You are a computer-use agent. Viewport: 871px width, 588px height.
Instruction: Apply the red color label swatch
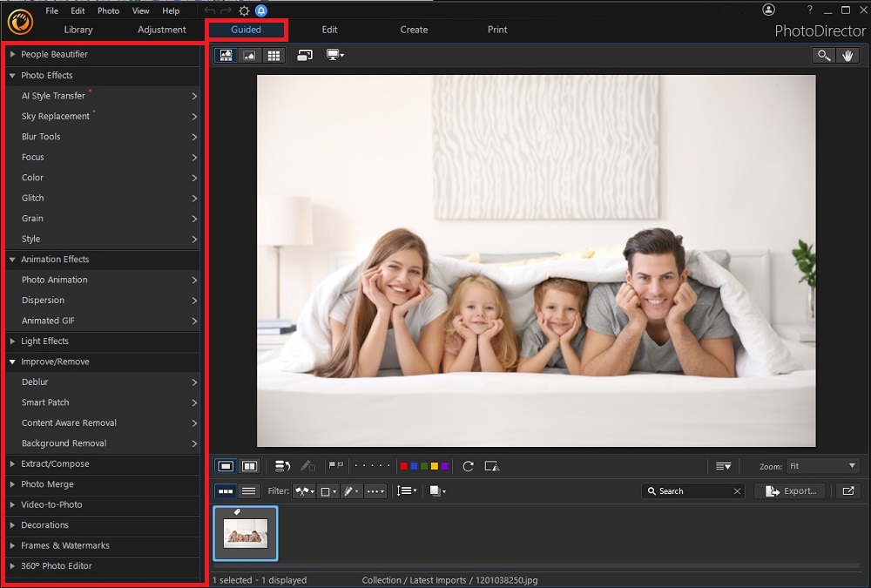pos(402,466)
